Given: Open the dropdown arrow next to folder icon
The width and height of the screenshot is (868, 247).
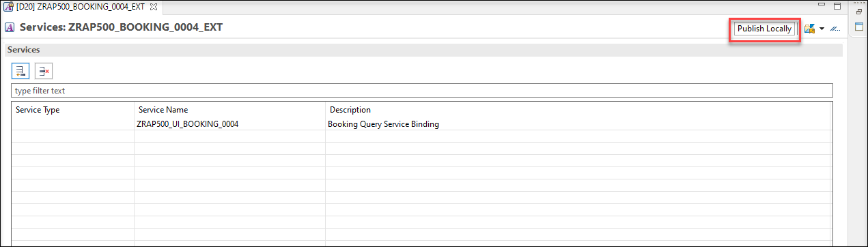Looking at the screenshot, I should 822,29.
